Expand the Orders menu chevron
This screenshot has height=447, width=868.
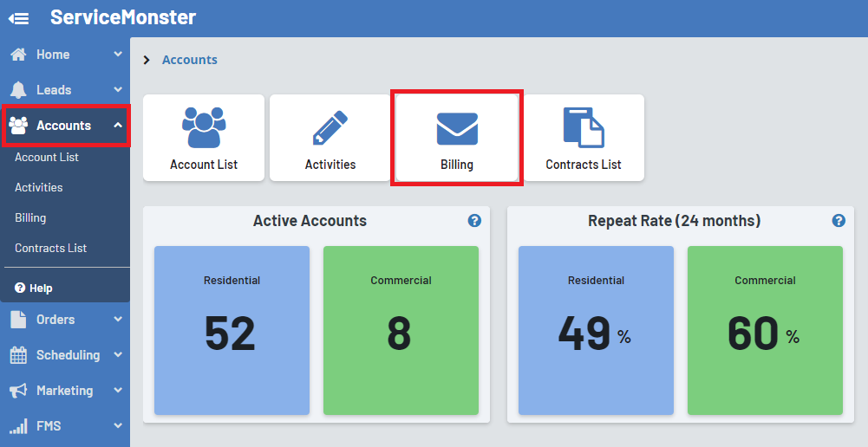point(118,320)
